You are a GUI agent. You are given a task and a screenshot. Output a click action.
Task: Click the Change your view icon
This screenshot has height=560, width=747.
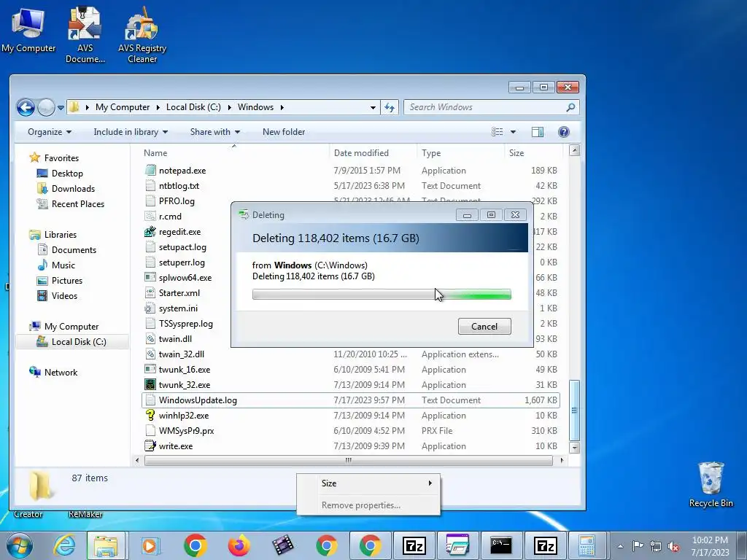(x=498, y=132)
